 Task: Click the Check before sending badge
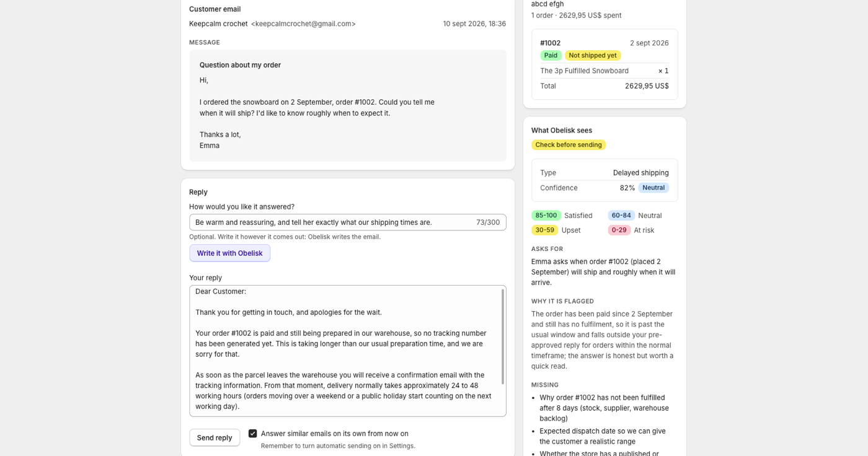pos(569,145)
